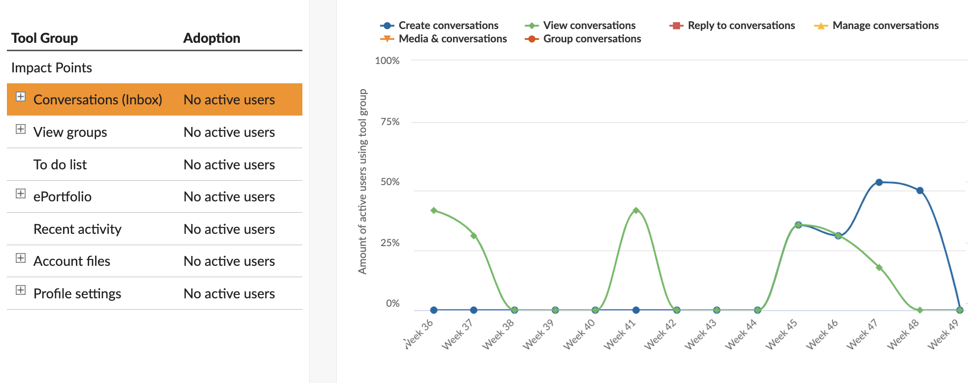Image resolution: width=980 pixels, height=383 pixels.
Task: Toggle Create conversations legend marker
Action: click(x=388, y=26)
